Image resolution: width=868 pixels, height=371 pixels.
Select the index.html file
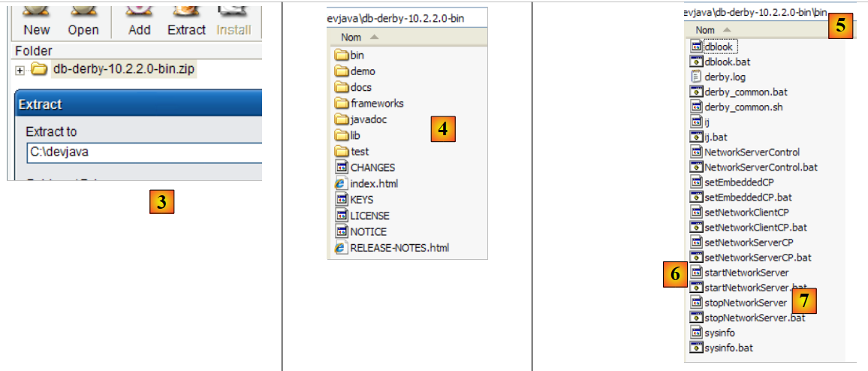coord(374,183)
